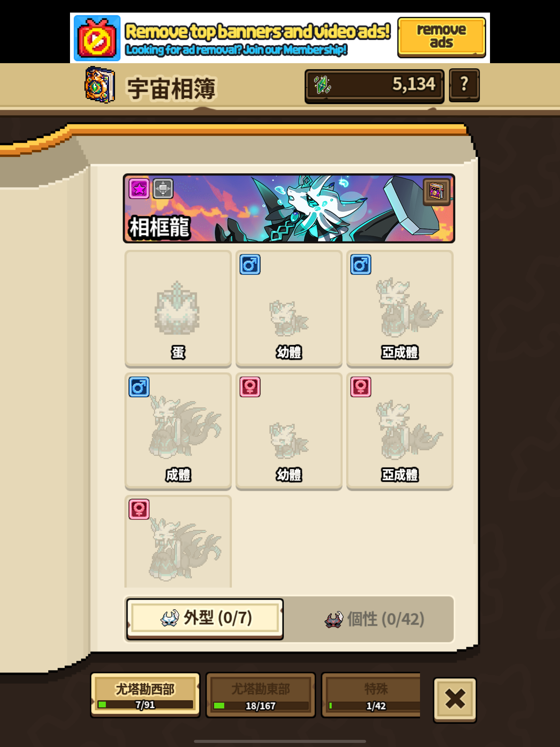
Task: Select the male 亞成體 dragon card
Action: click(399, 309)
